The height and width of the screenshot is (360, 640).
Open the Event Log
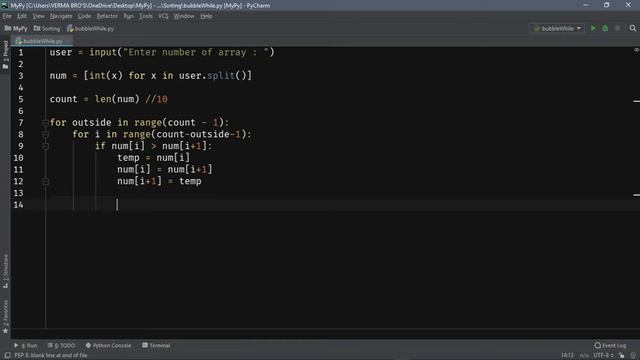[x=610, y=345]
